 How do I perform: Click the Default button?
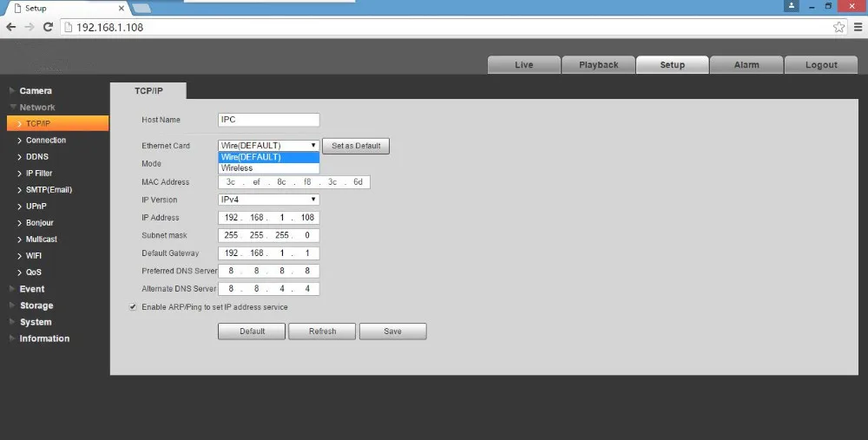click(x=252, y=332)
